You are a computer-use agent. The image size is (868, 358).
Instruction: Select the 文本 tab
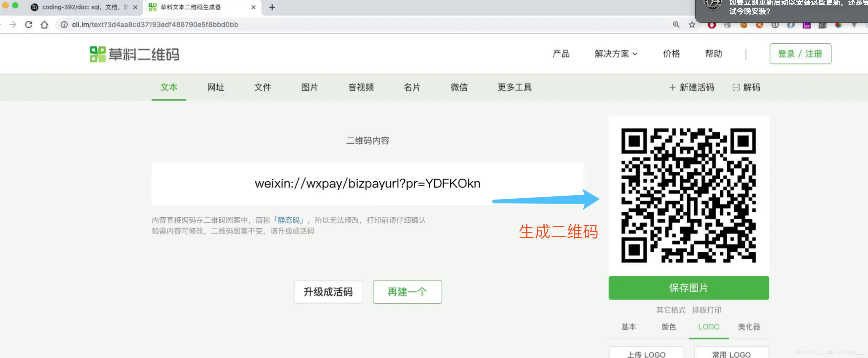point(168,87)
